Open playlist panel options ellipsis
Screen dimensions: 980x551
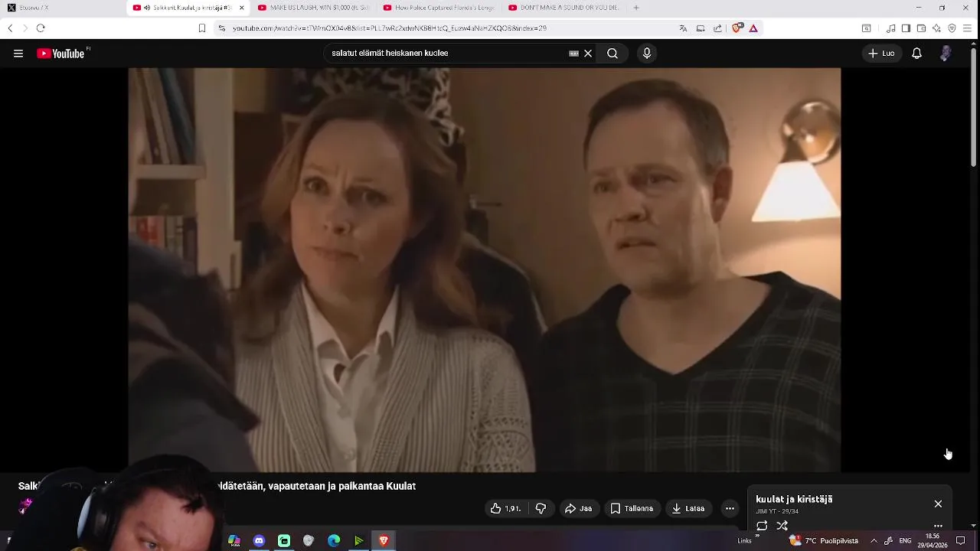coord(938,527)
